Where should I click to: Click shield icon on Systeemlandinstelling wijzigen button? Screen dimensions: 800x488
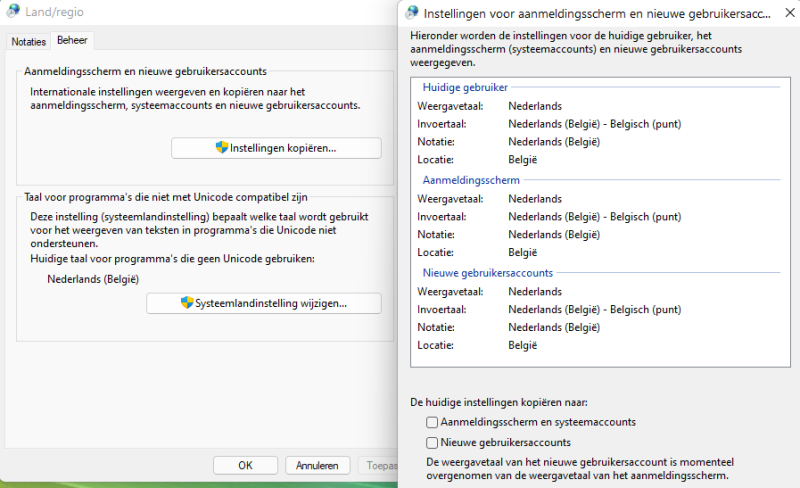coord(186,303)
